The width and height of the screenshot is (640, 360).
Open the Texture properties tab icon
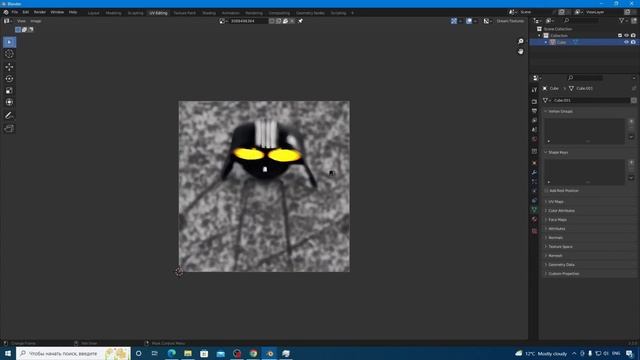[534, 231]
